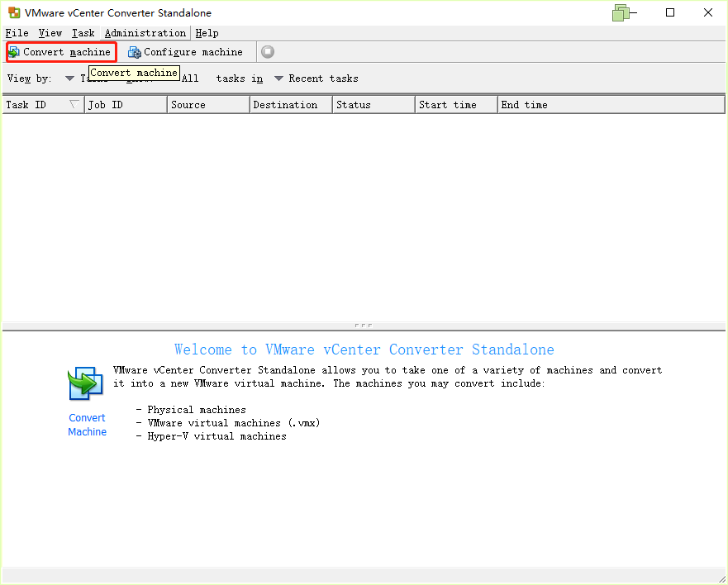The width and height of the screenshot is (728, 585).
Task: Open the Administration menu
Action: pos(145,33)
